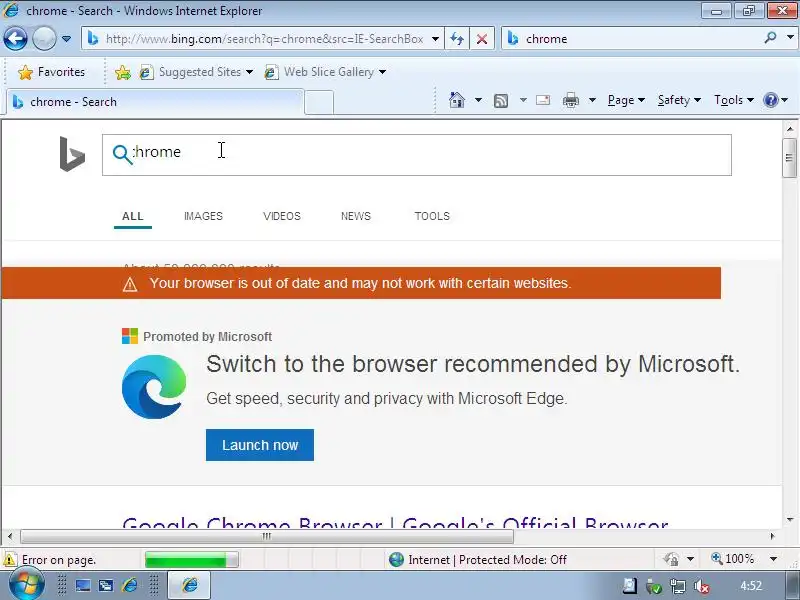Screen dimensions: 800x600
Task: Click the out of date browser warning banner
Action: 361,283
